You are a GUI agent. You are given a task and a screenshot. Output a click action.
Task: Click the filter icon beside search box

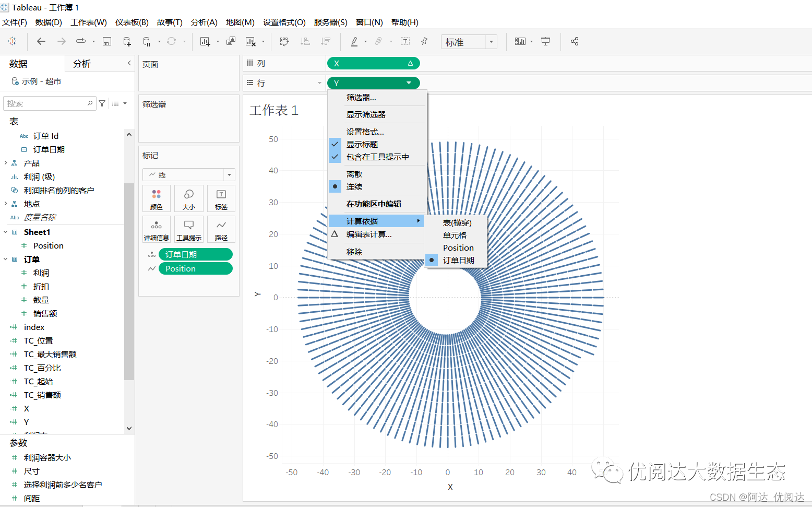102,103
